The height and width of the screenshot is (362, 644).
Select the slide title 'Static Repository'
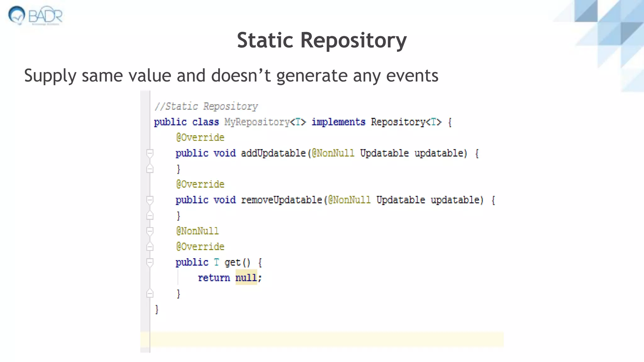coord(322,40)
